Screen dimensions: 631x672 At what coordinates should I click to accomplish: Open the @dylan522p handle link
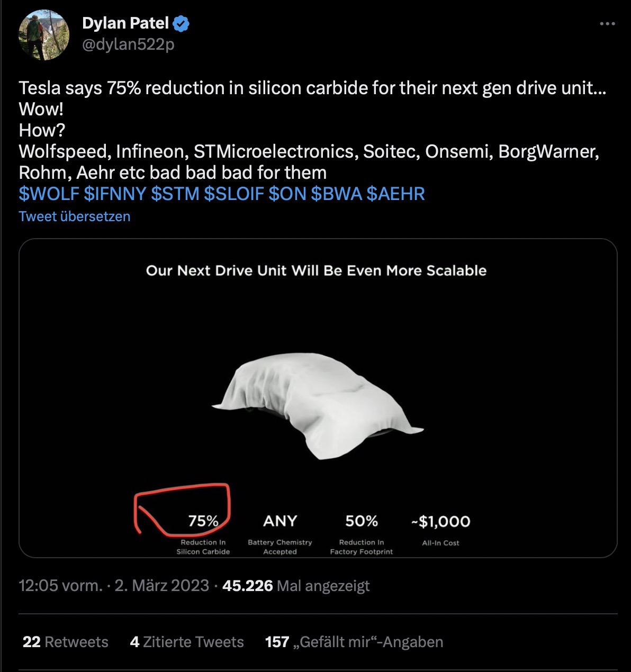(128, 45)
